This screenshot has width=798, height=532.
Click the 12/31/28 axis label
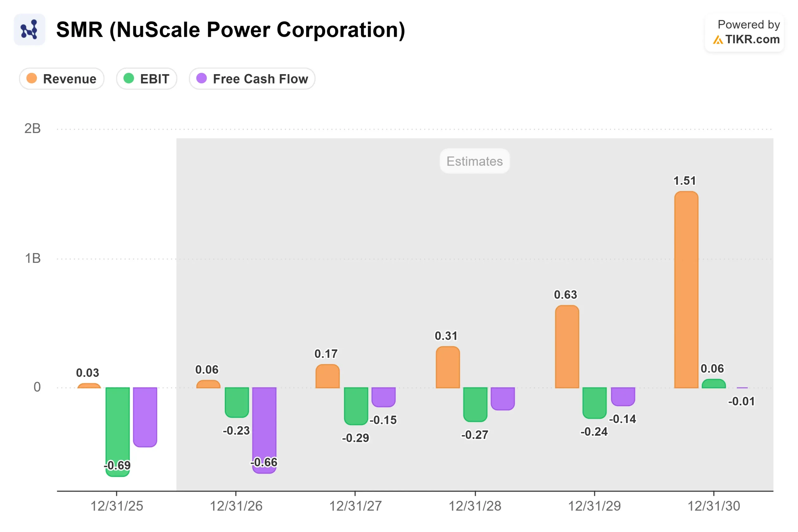tap(475, 506)
